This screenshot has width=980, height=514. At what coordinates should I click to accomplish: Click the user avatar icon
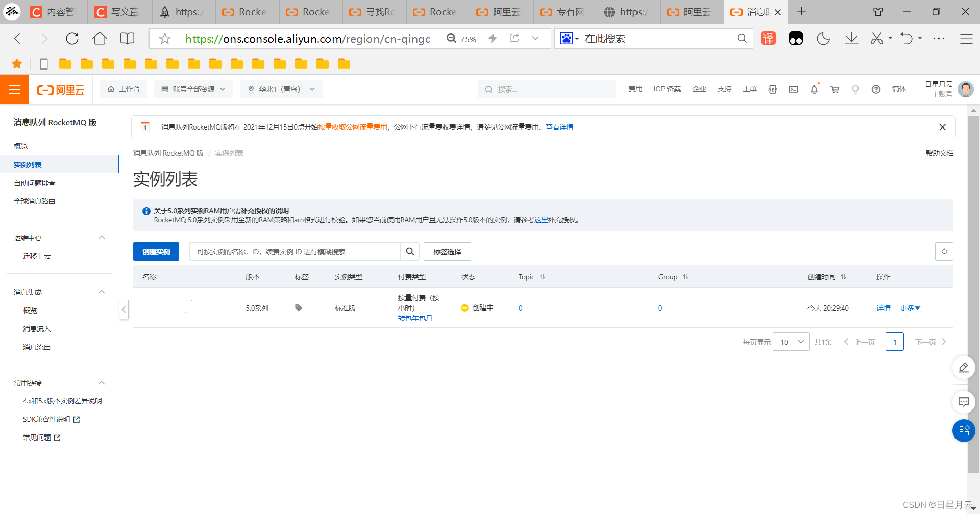[965, 89]
